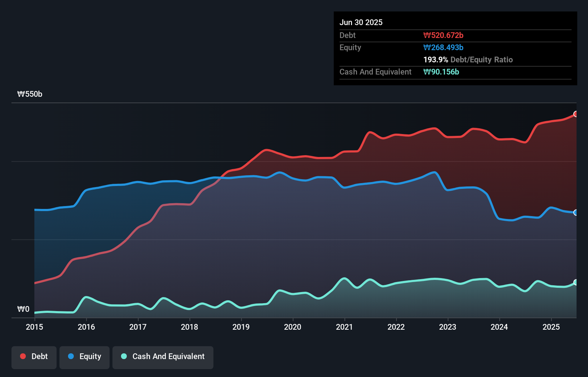Screen dimensions: 588x377
Task: Select the ₩520.672b Debt value in tooltip
Action: [x=443, y=35]
